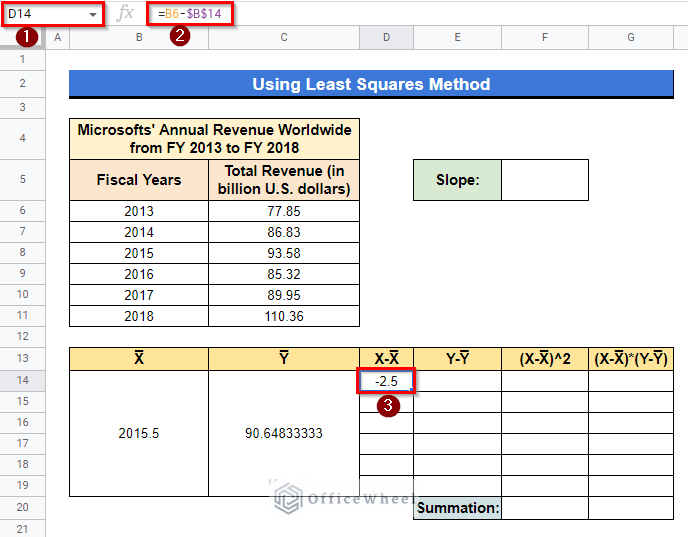Screen dimensions: 688x537
Task: Select the empty slope value cell F5
Action: coord(545,180)
